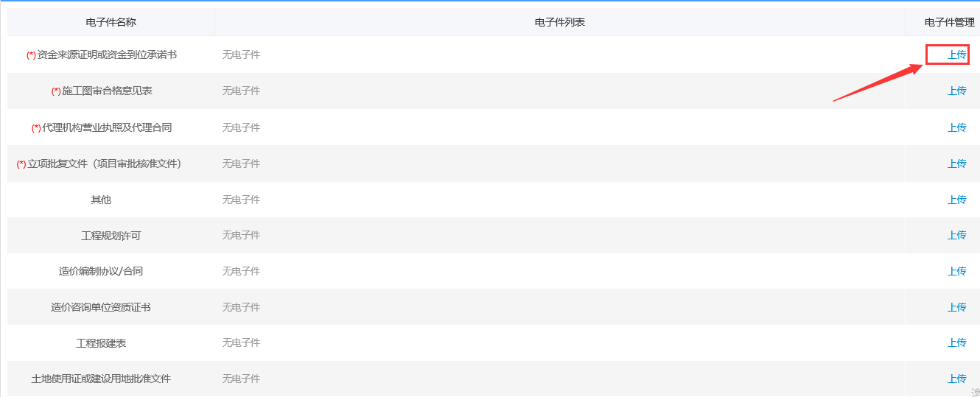Upload file for 工程规划许可

click(x=956, y=235)
